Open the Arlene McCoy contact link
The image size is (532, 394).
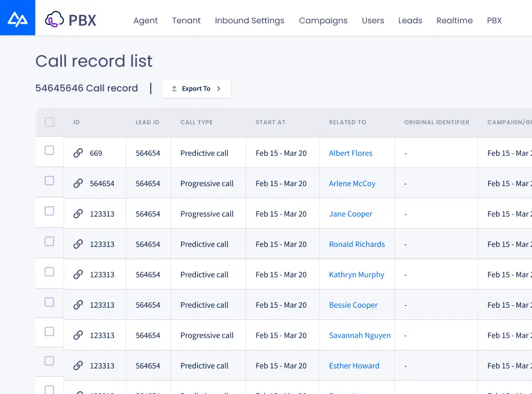coord(352,184)
